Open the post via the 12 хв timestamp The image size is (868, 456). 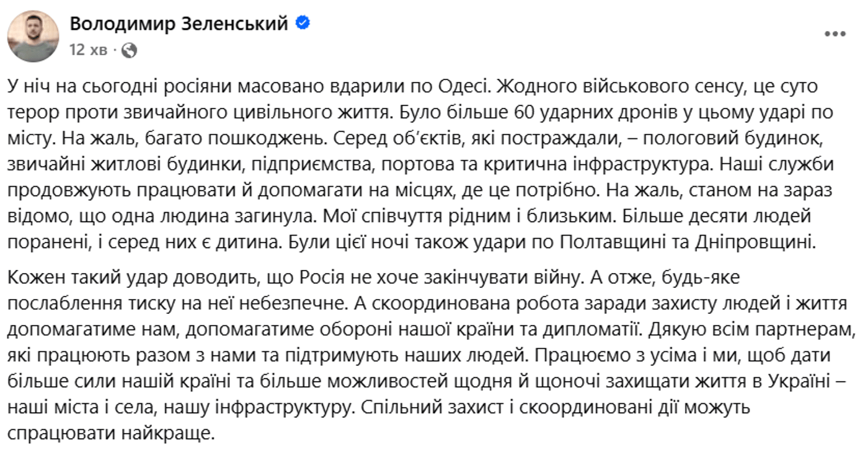[x=88, y=50]
